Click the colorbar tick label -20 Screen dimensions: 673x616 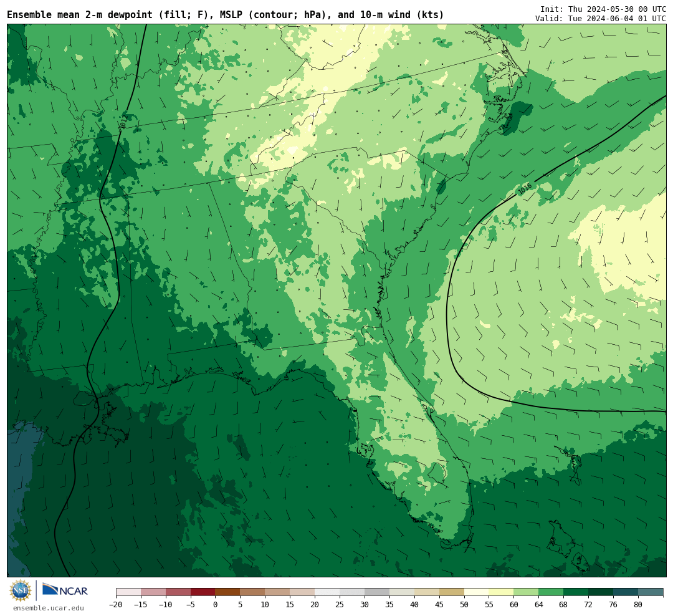pyautogui.click(x=115, y=605)
